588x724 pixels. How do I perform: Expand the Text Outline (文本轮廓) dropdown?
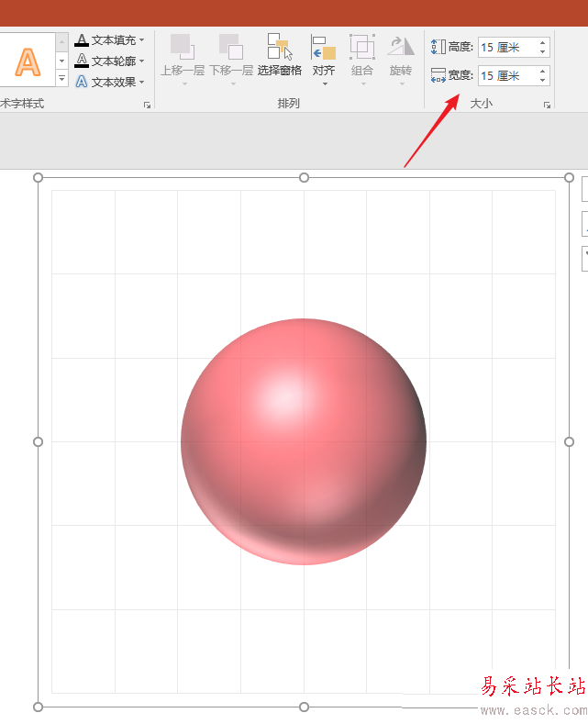pos(141,61)
